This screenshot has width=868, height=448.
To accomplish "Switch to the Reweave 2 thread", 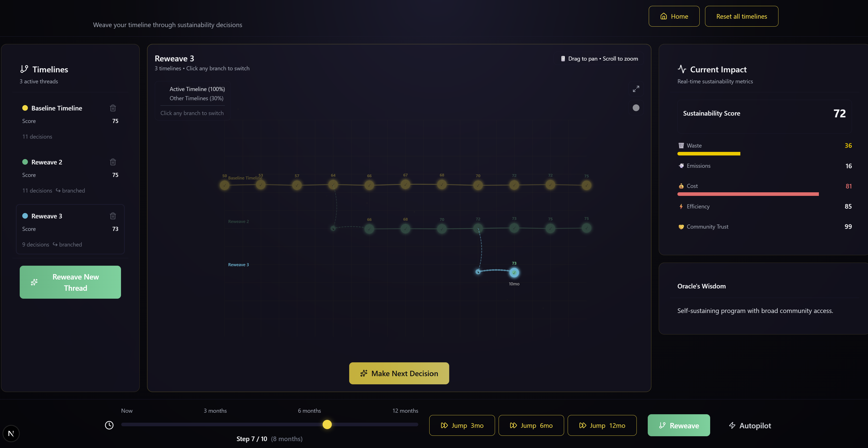I will [47, 162].
